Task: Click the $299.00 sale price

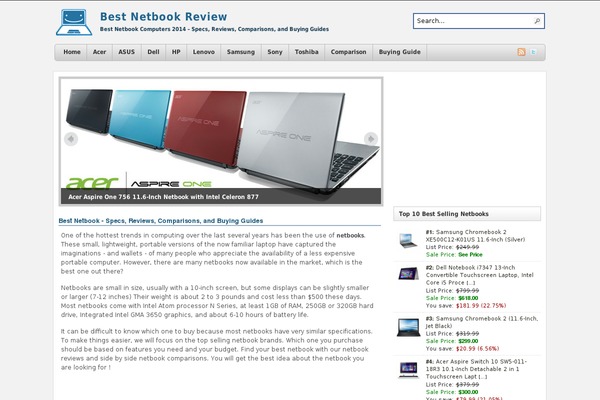Action: pyautogui.click(x=468, y=341)
